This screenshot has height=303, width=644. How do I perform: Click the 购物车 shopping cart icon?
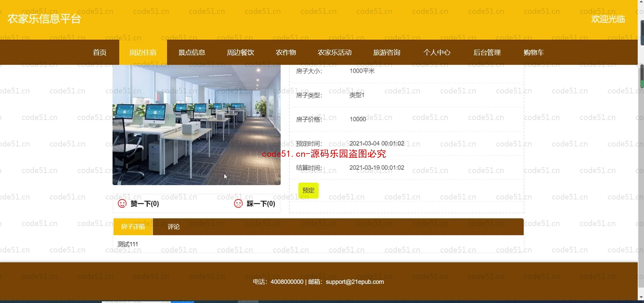coord(533,52)
